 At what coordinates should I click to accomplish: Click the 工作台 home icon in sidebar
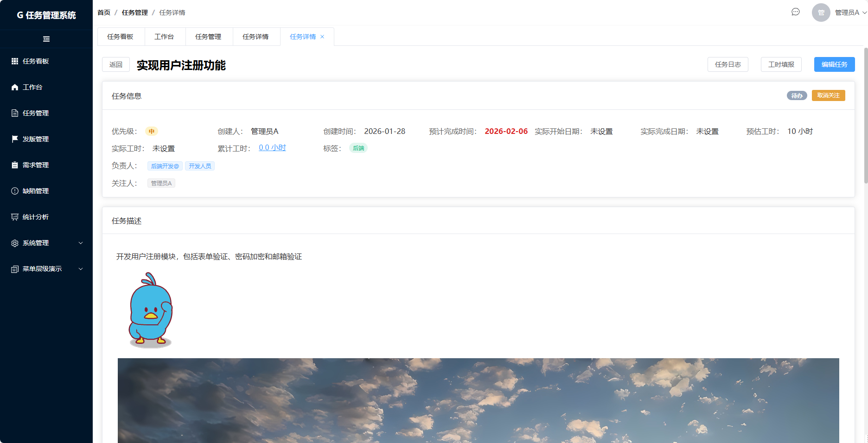(15, 87)
